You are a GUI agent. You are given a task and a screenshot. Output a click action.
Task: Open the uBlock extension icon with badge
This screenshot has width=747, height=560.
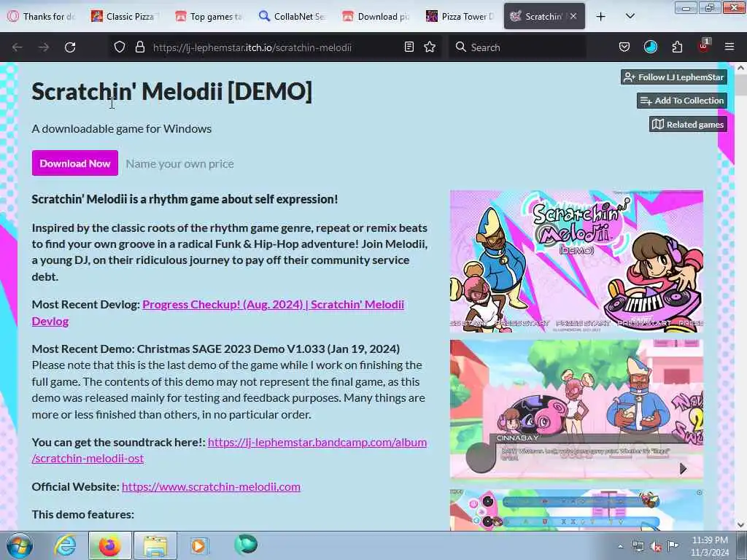pos(704,46)
